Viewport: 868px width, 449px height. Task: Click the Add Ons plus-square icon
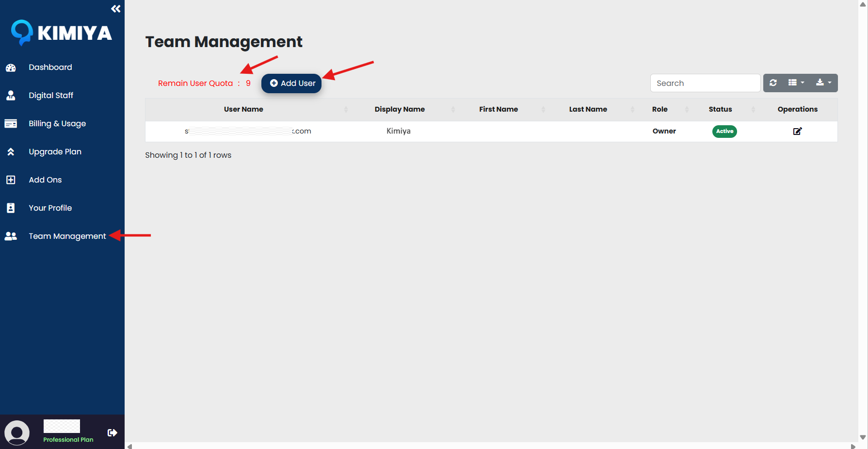(x=11, y=180)
